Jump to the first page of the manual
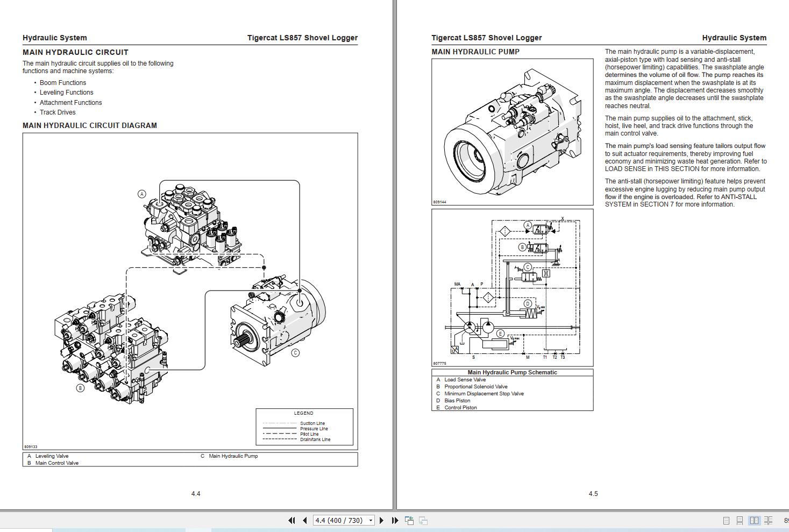The height and width of the screenshot is (532, 789). [x=292, y=521]
